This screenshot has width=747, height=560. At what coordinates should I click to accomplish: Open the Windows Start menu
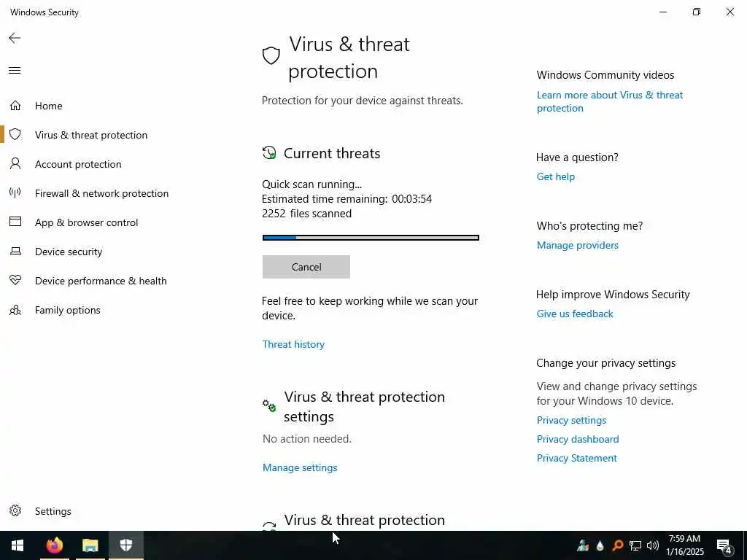18,545
